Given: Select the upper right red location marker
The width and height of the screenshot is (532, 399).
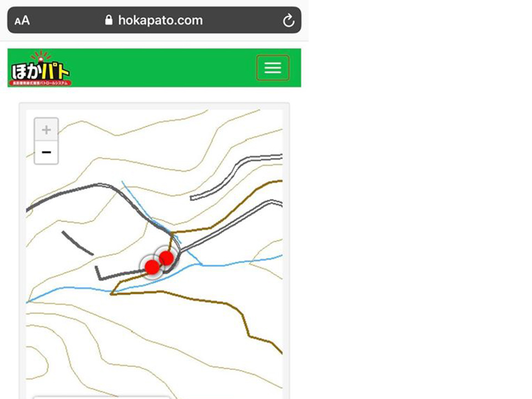Looking at the screenshot, I should pos(166,258).
